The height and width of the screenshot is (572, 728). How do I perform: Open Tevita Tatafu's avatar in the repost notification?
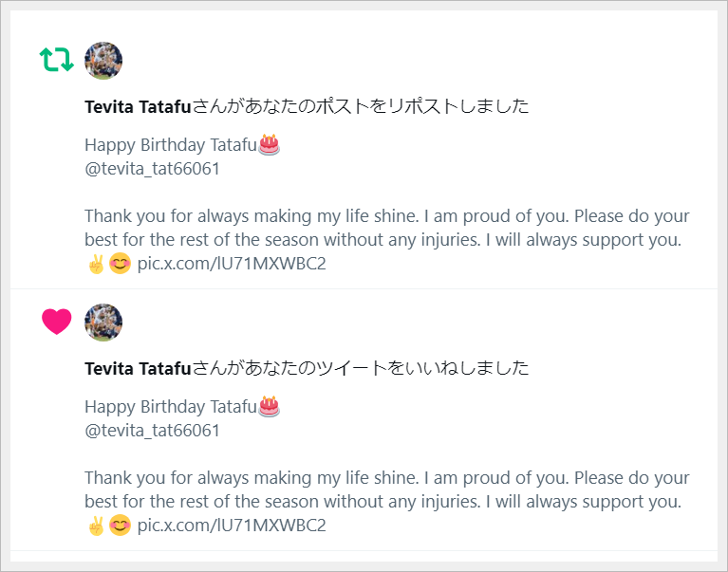pos(103,61)
